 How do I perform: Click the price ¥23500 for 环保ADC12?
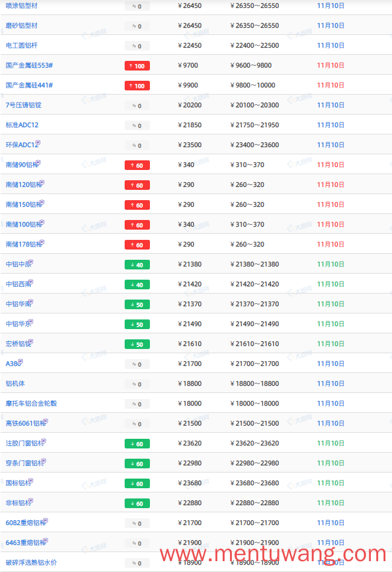[190, 145]
